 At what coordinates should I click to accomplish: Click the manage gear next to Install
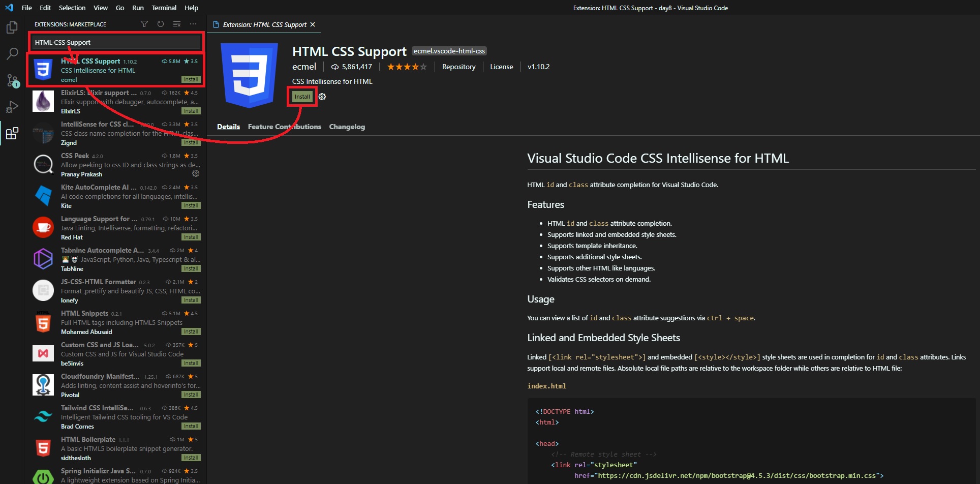(x=322, y=97)
